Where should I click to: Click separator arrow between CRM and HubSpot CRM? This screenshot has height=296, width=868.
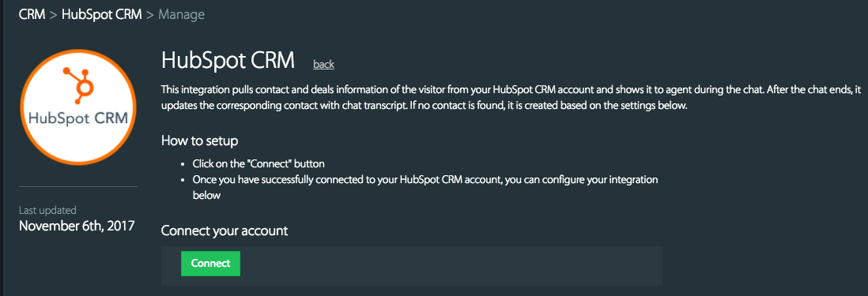[x=53, y=15]
